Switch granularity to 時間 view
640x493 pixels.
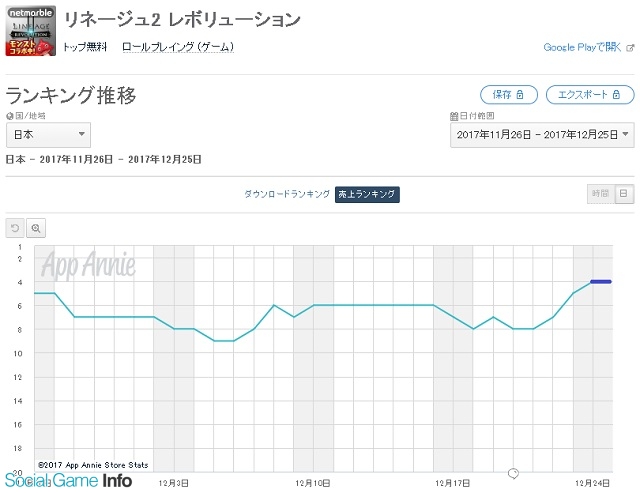pyautogui.click(x=600, y=193)
